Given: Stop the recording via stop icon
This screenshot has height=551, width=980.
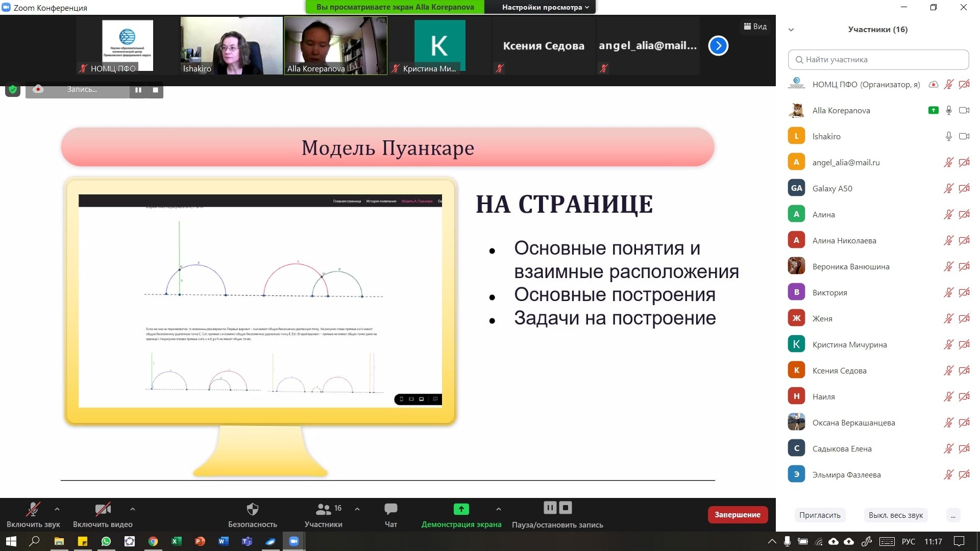Looking at the screenshot, I should tap(565, 508).
